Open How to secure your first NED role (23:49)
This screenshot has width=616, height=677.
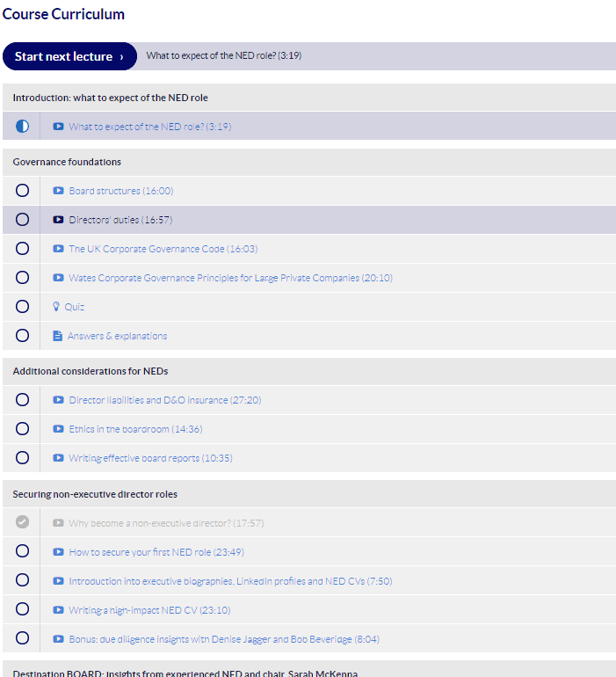[x=156, y=552]
